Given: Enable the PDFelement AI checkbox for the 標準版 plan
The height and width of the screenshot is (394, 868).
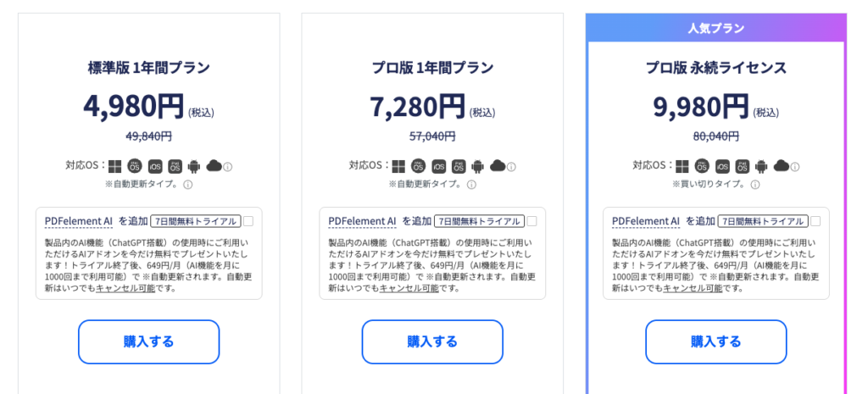Looking at the screenshot, I should [x=248, y=221].
